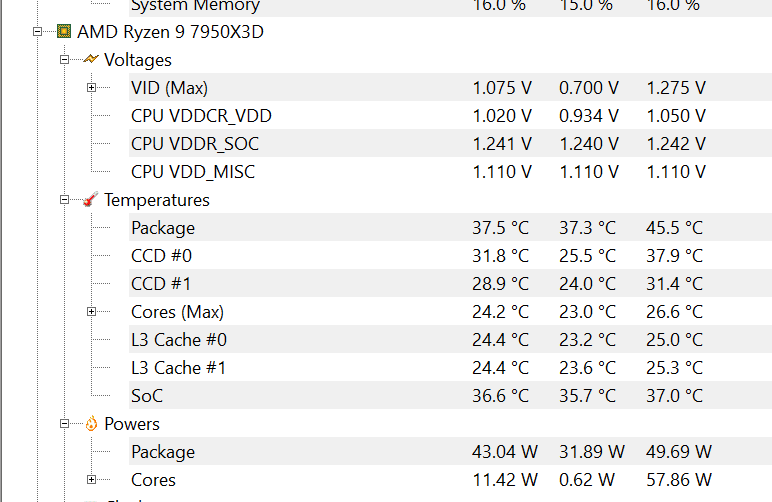Select the Package power row
772x502 pixels.
(163, 452)
